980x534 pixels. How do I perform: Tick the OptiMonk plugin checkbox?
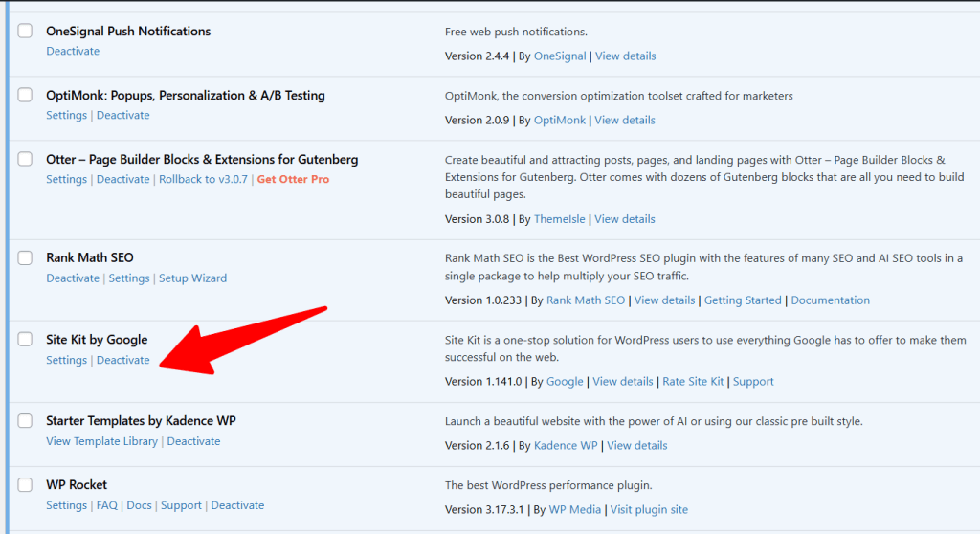point(25,95)
